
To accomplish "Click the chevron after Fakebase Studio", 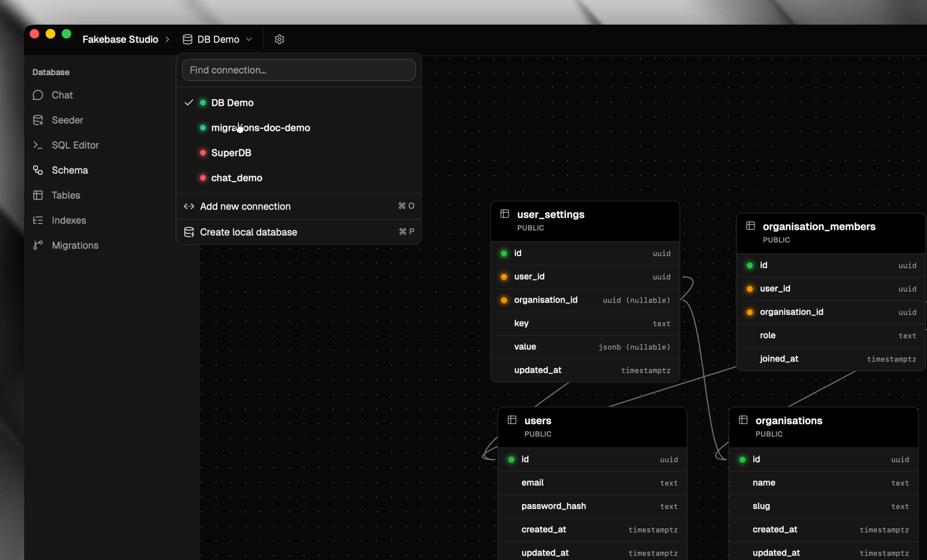I will click(x=167, y=39).
